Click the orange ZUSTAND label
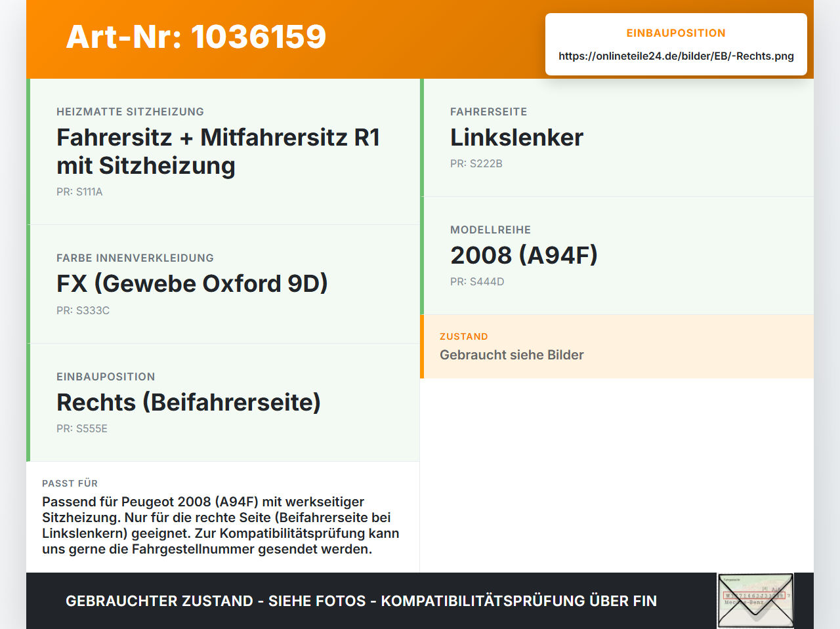Screen dimensions: 840x629 [464, 336]
